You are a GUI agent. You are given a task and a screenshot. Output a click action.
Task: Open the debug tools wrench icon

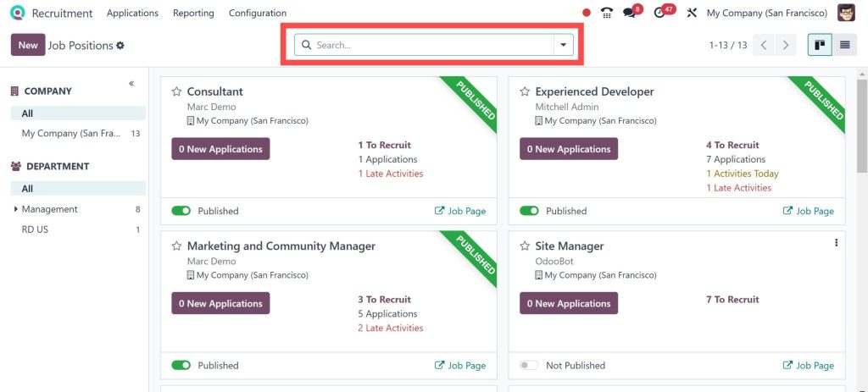[692, 13]
